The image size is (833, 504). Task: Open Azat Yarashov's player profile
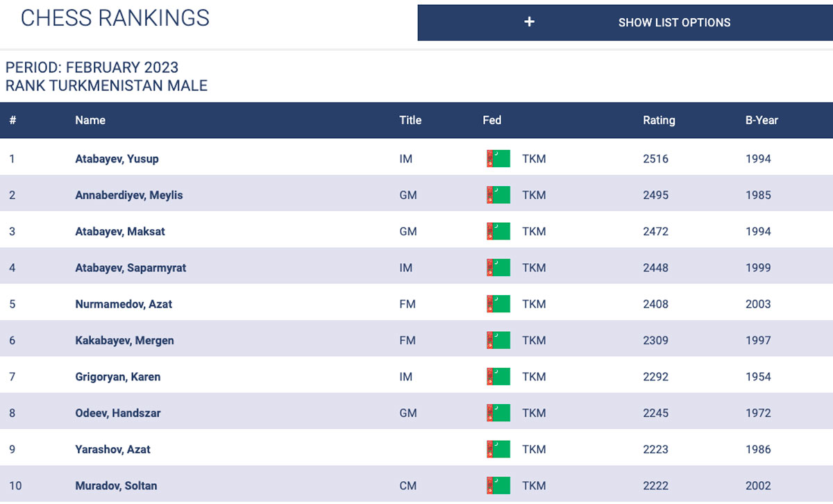(112, 449)
